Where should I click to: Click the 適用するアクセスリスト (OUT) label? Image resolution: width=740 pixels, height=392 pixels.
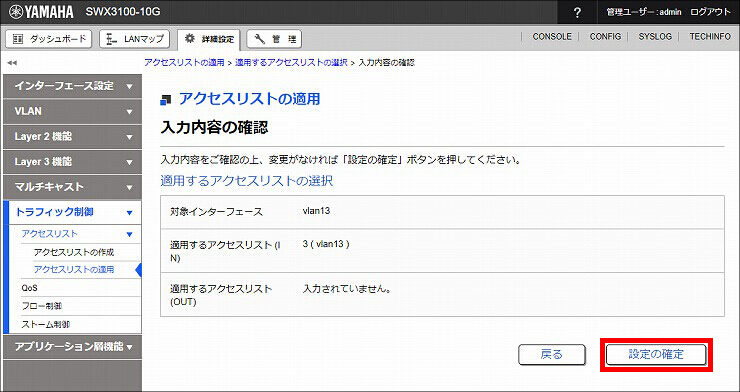click(221, 295)
